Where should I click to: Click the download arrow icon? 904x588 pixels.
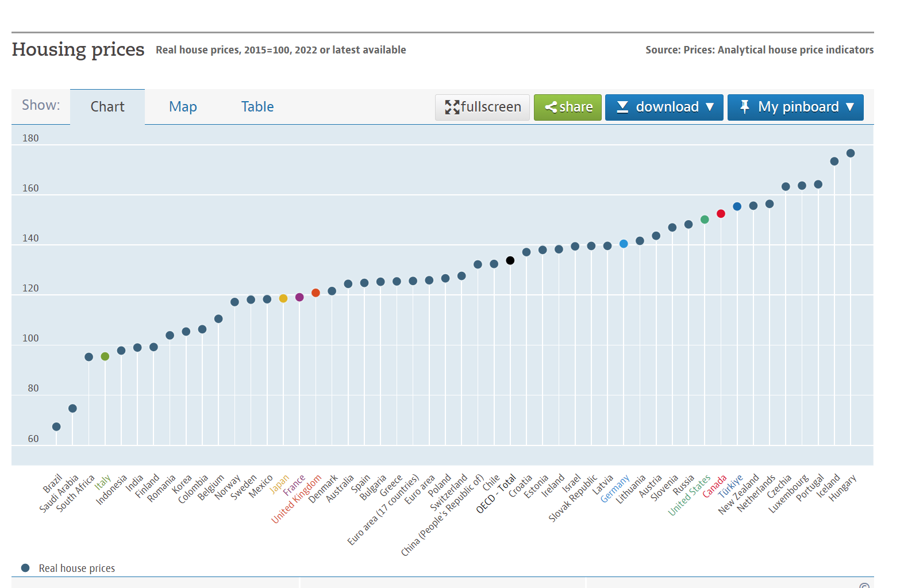(622, 107)
